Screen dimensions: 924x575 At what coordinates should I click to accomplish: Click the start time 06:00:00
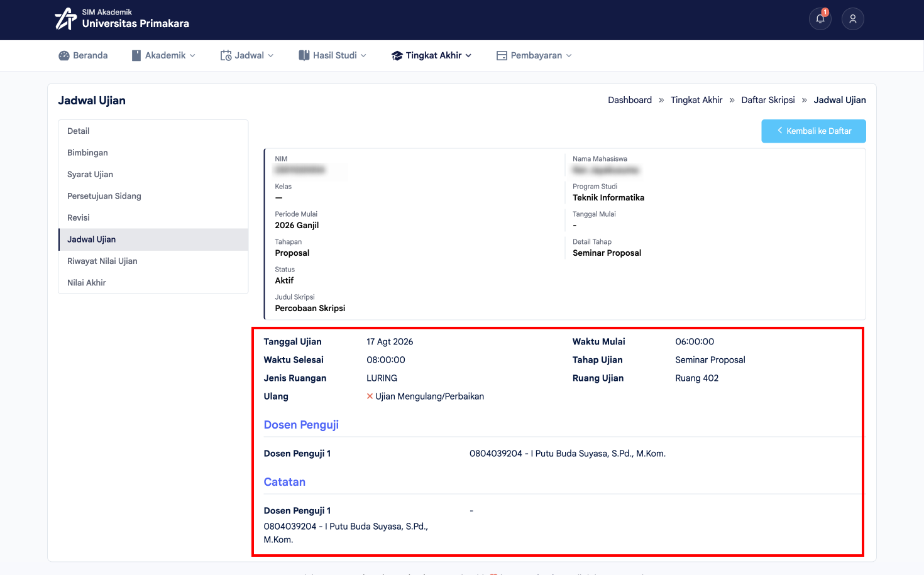point(695,342)
